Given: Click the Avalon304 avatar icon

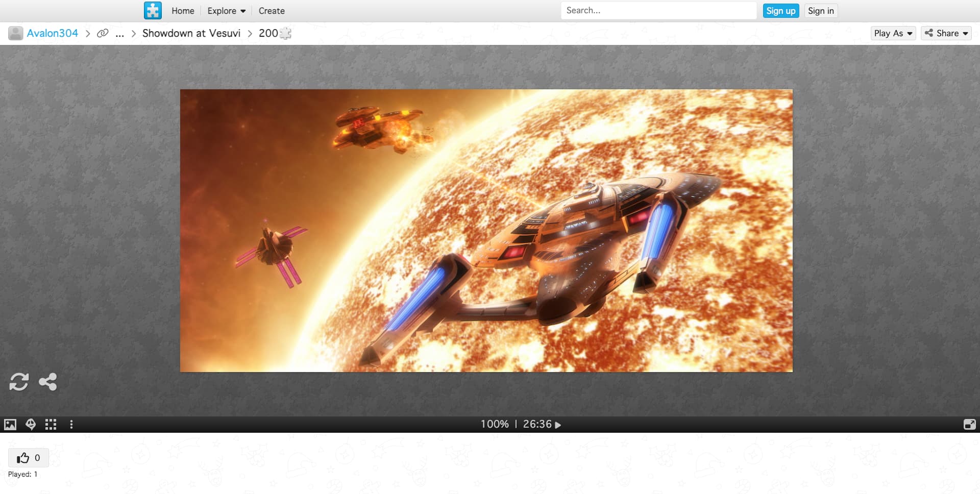Looking at the screenshot, I should point(15,33).
